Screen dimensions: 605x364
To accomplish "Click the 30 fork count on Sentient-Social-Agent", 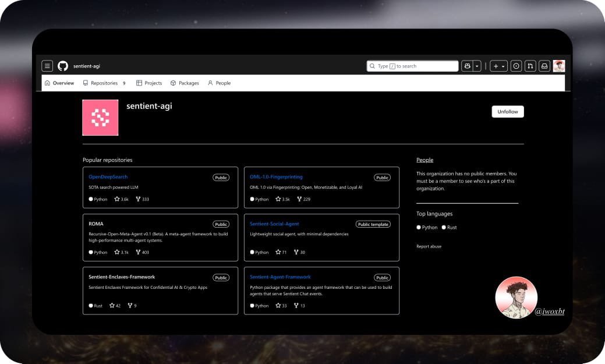I will (299, 252).
